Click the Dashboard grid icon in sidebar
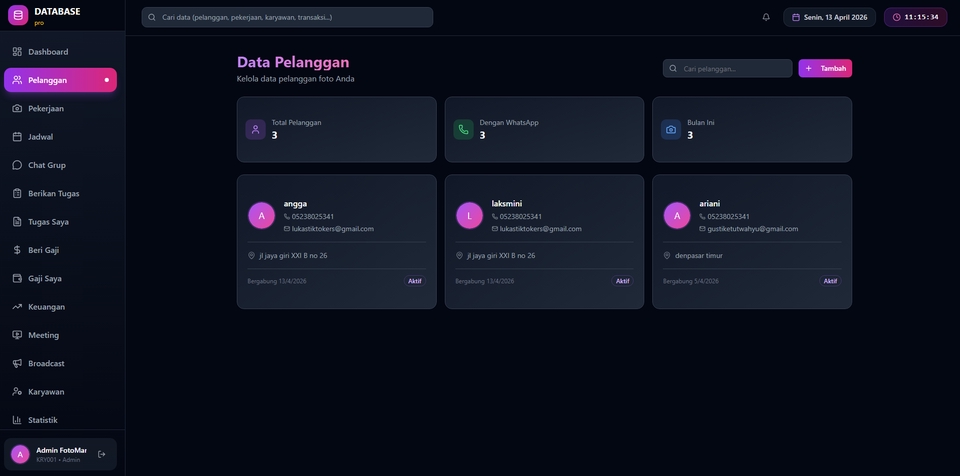Screen dimensions: 960x476 [x=17, y=52]
